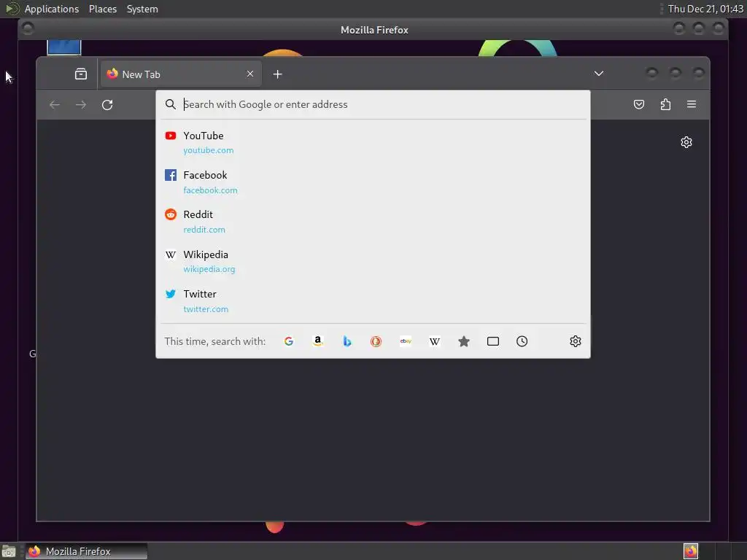Click the Mozilla Firefox window title bar
747x560 pixels.
coord(374,29)
